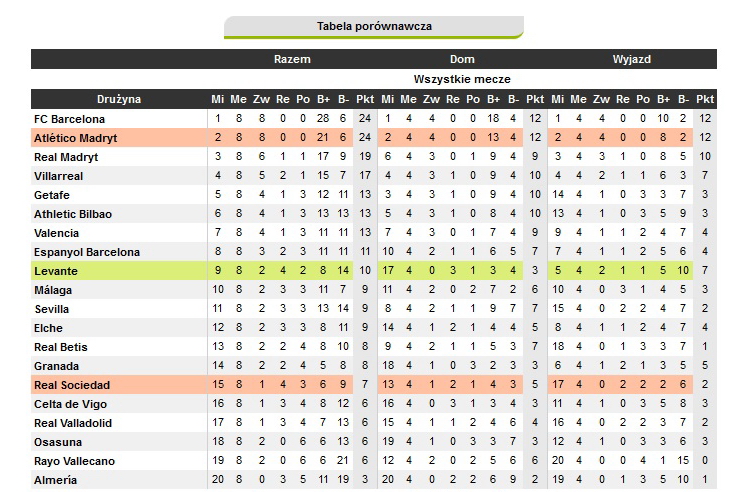This screenshot has height=492, width=750.
Task: Open the Villarreal team link
Action: pos(58,176)
